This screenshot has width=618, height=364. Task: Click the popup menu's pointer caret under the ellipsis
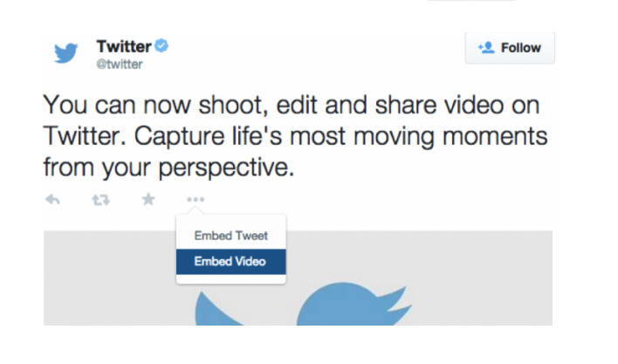tap(196, 210)
